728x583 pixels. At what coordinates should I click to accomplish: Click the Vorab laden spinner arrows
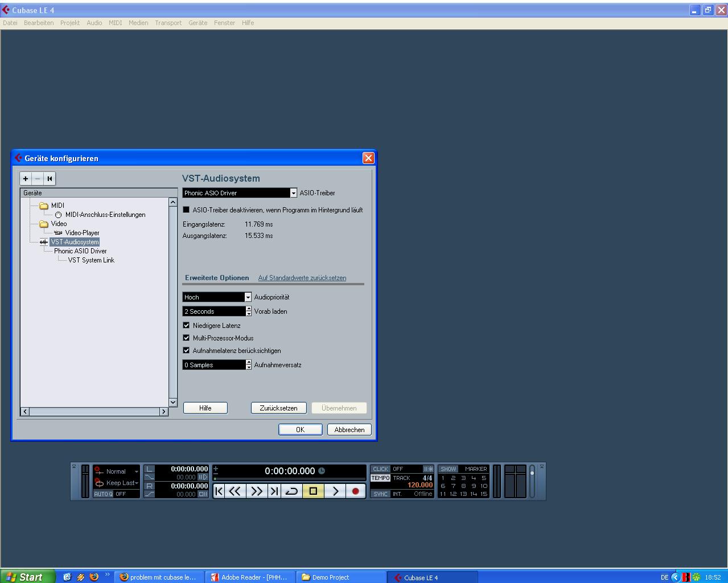tap(249, 311)
